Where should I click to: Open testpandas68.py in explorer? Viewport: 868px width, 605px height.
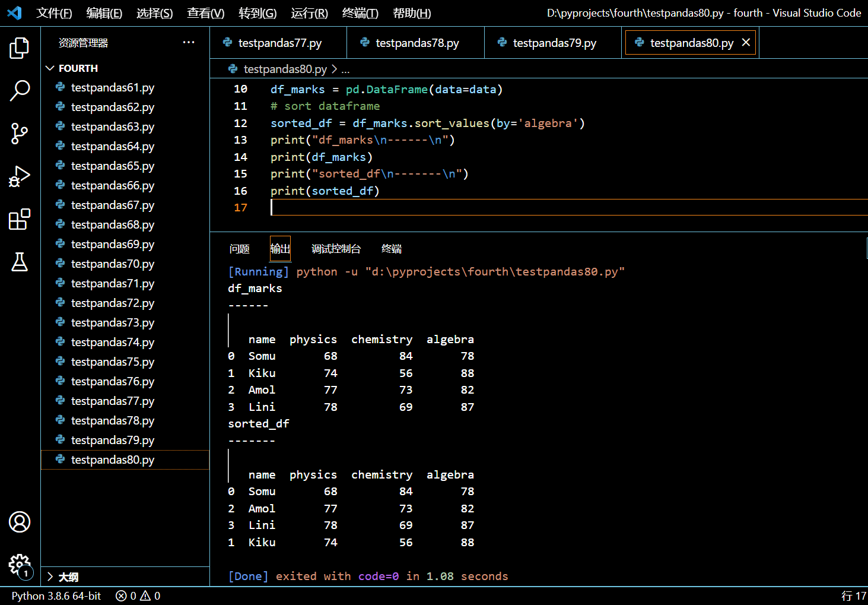125,225
